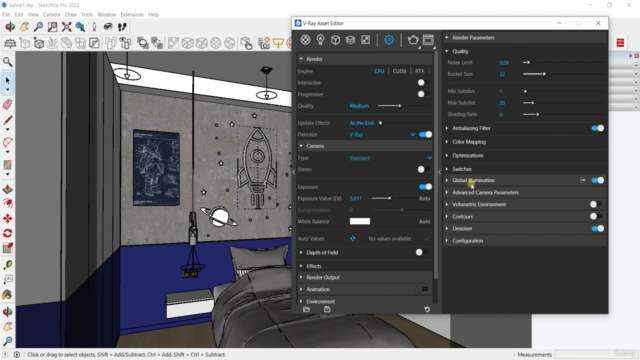Viewport: 640px width, 360px height.
Task: Click Auto next to Exposure Value
Action: [424, 198]
